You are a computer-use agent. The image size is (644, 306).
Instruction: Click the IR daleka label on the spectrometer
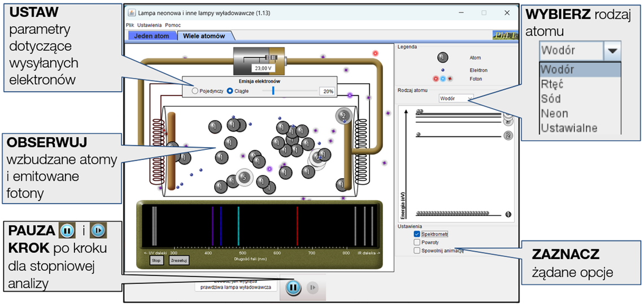pyautogui.click(x=368, y=253)
